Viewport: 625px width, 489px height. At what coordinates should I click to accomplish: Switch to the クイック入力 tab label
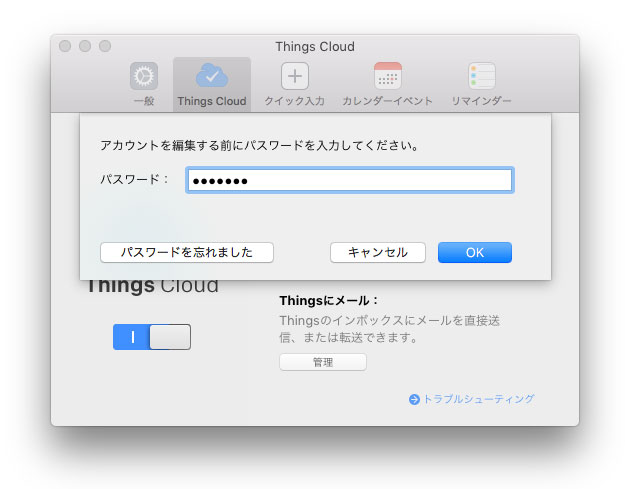tap(295, 101)
